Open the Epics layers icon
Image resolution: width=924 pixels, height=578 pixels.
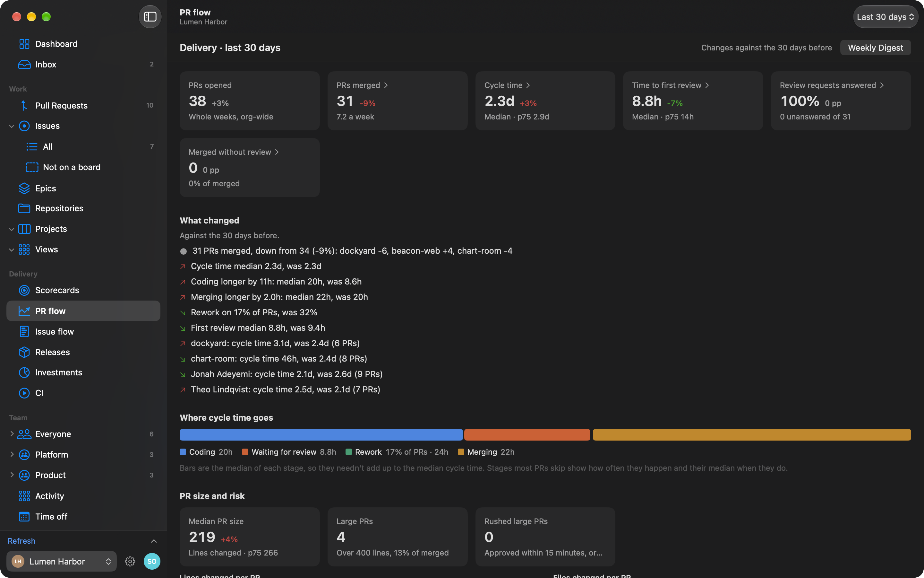pos(24,188)
